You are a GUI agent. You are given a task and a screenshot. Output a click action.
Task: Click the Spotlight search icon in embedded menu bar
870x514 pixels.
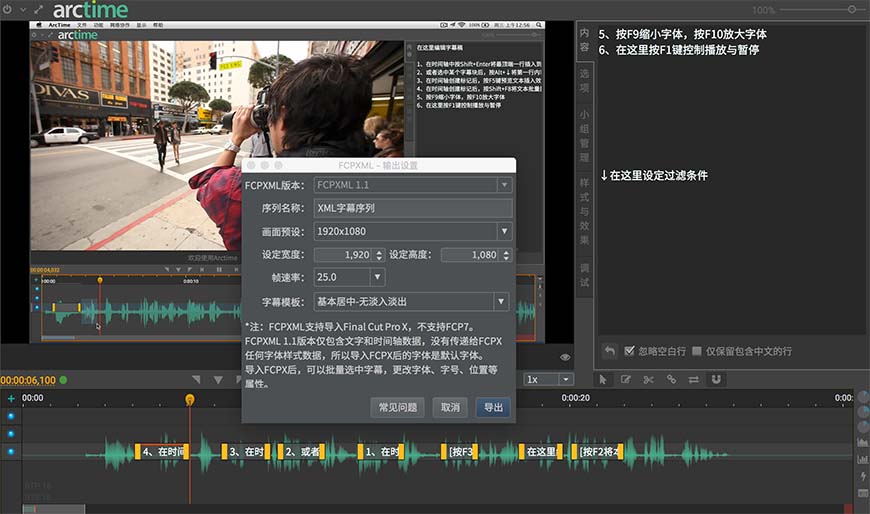[539, 25]
